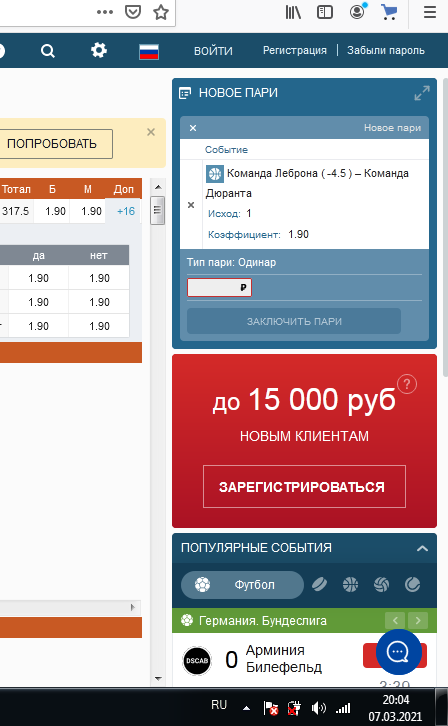This screenshot has height=726, width=448.
Task: Select the volleyball sport icon
Action: (x=381, y=584)
